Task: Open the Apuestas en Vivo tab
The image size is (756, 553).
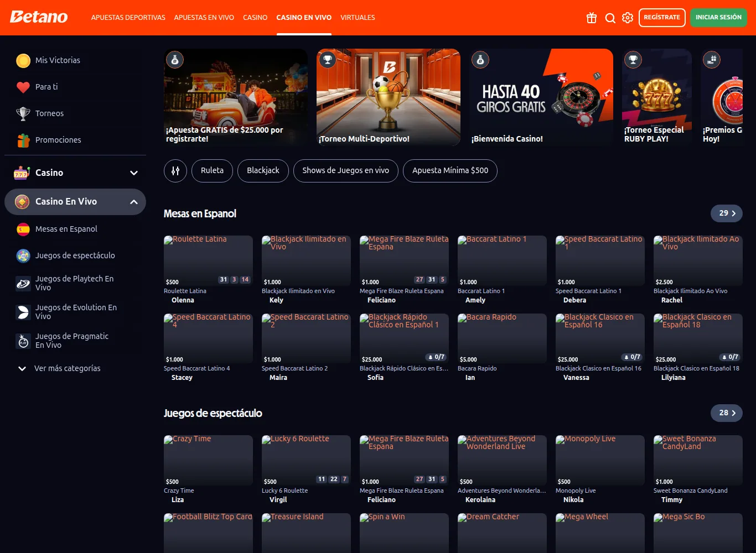Action: tap(204, 18)
